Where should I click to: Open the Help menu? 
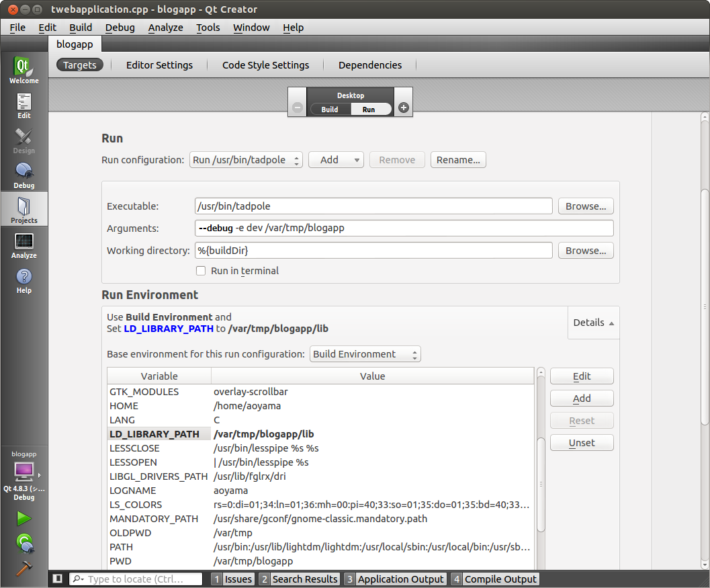click(x=294, y=28)
